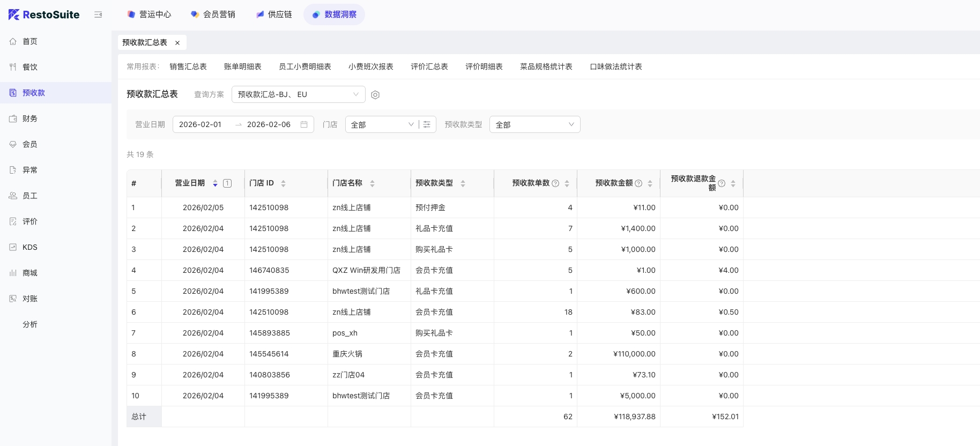Open the 门店 selection dropdown
980x446 pixels.
point(382,124)
